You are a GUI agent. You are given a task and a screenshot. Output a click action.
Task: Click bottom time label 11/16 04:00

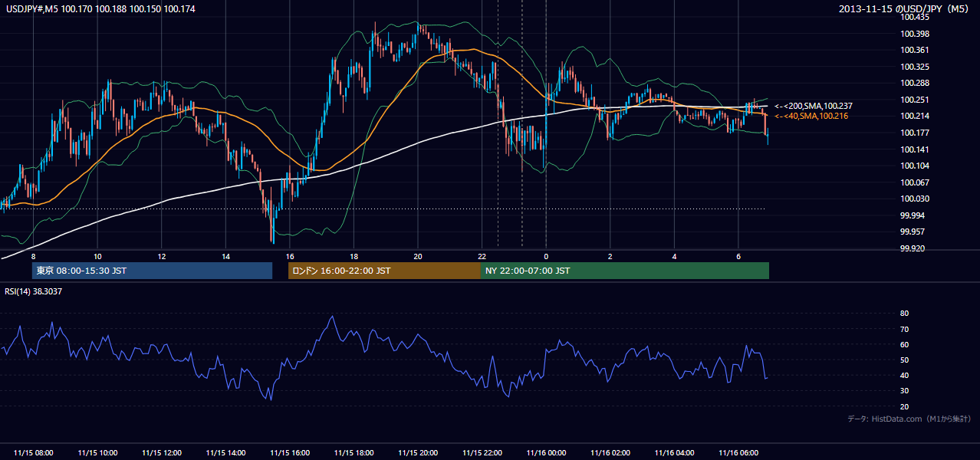tap(674, 453)
